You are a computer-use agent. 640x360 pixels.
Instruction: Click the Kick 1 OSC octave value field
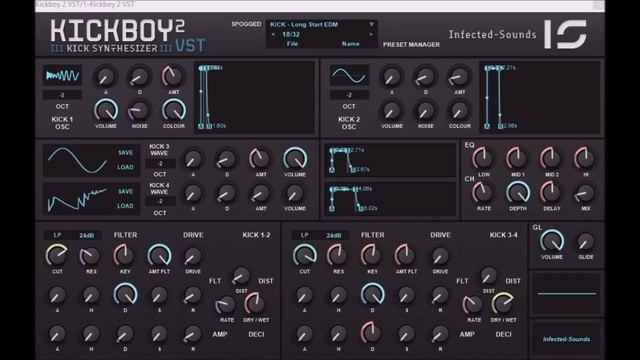tap(62, 95)
